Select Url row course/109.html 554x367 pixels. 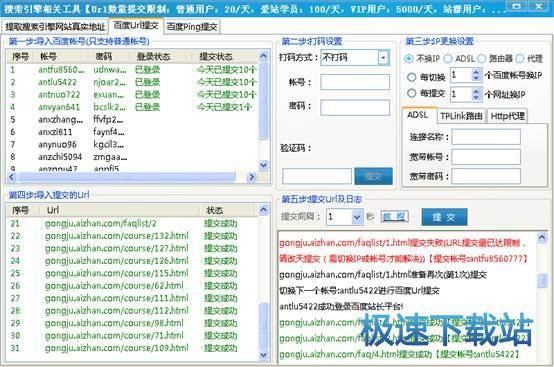pos(132,348)
